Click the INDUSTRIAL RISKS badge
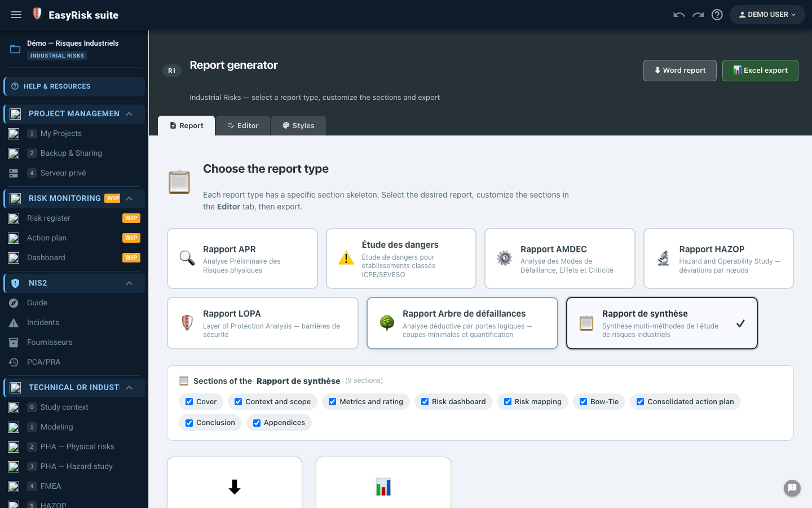The height and width of the screenshot is (508, 812). tap(57, 55)
